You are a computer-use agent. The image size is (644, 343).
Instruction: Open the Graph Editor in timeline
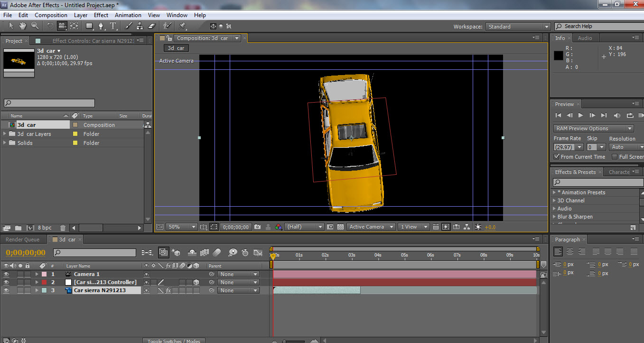point(258,253)
